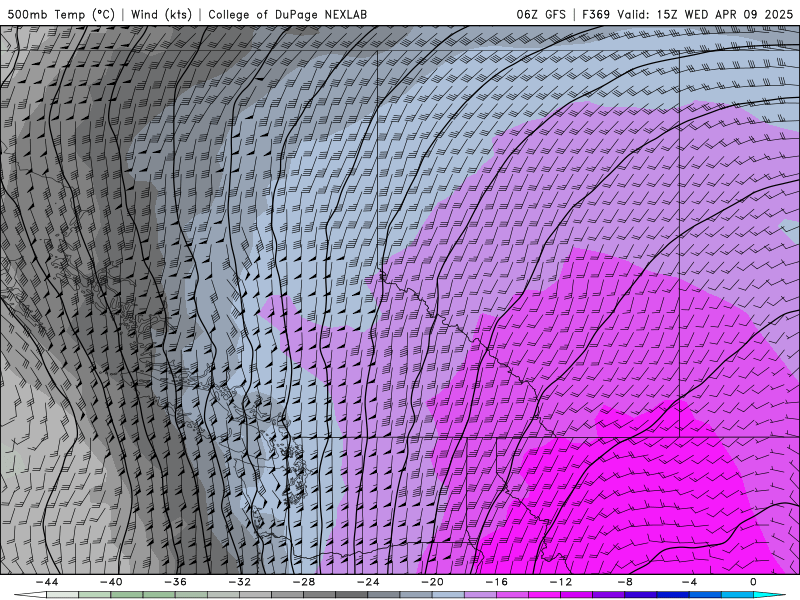Click the "F369" forecast hour label
800x600 pixels.
596,15
